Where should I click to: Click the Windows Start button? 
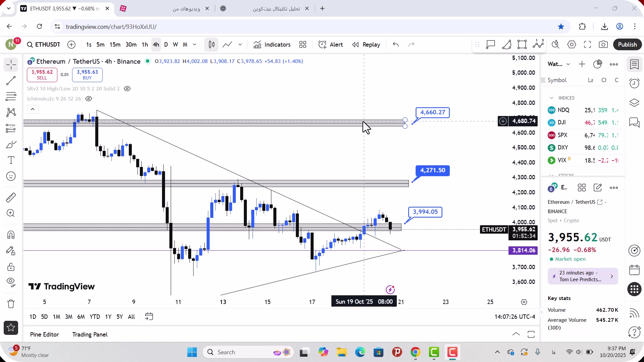click(192, 352)
